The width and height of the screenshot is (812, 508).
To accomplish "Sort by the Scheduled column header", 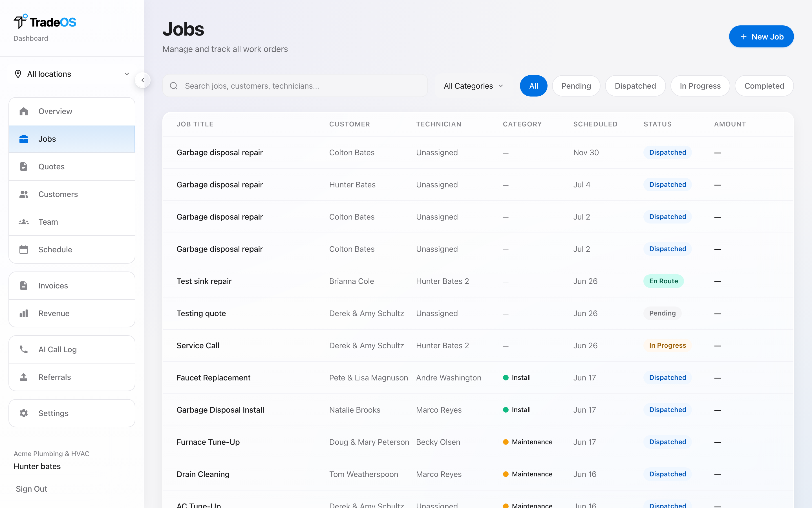I will pyautogui.click(x=595, y=124).
